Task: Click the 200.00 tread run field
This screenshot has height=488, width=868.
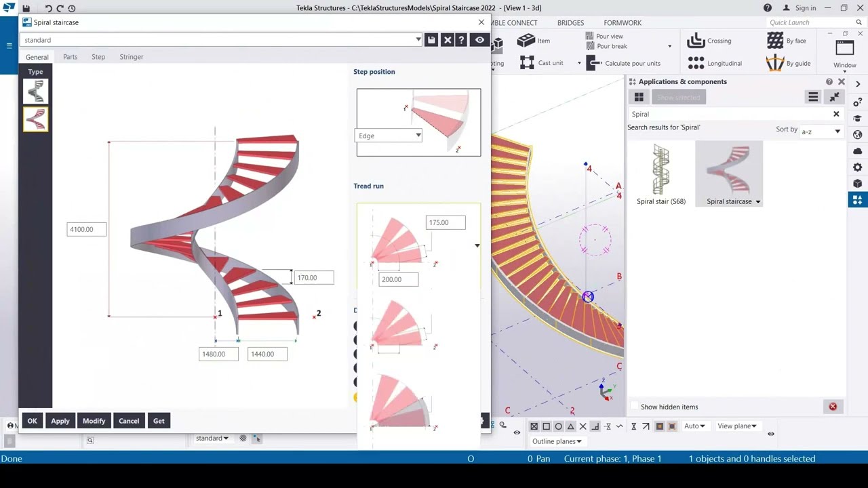Action: 399,279
